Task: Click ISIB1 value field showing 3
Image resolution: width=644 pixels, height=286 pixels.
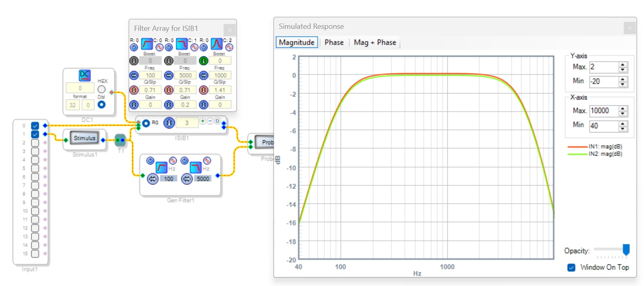Action: coord(187,122)
